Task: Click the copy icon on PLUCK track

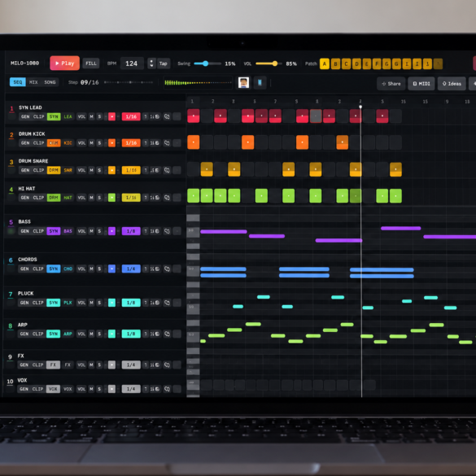Action: pos(167,303)
